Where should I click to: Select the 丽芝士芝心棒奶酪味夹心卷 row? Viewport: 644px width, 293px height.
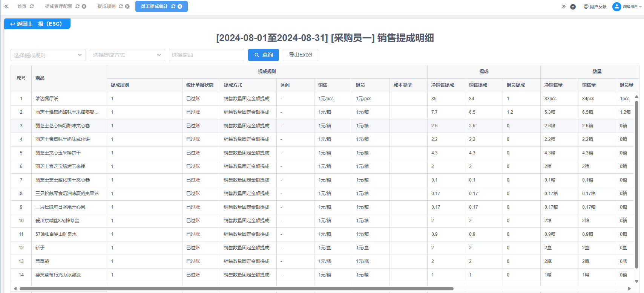(x=322, y=126)
